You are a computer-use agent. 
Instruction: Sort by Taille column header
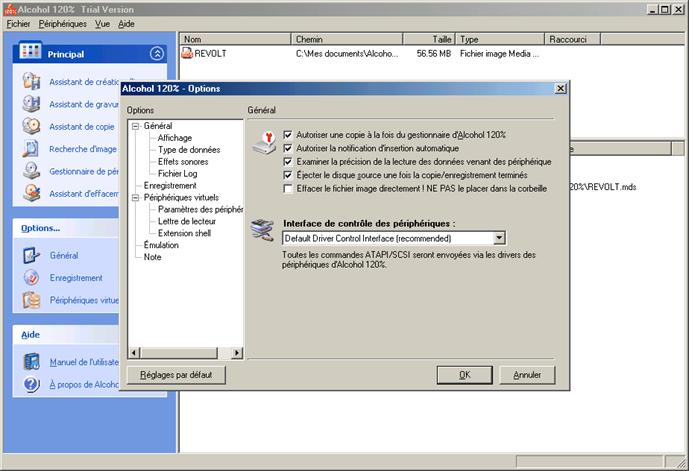(428, 39)
